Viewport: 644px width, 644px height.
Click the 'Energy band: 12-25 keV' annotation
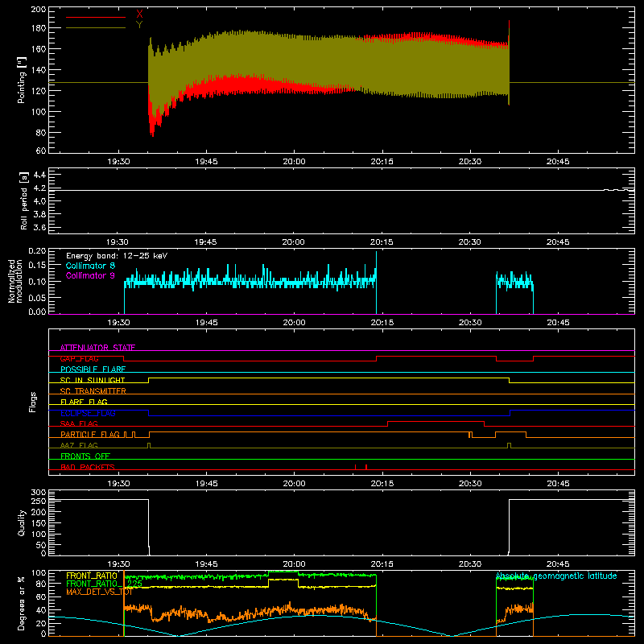pyautogui.click(x=117, y=256)
